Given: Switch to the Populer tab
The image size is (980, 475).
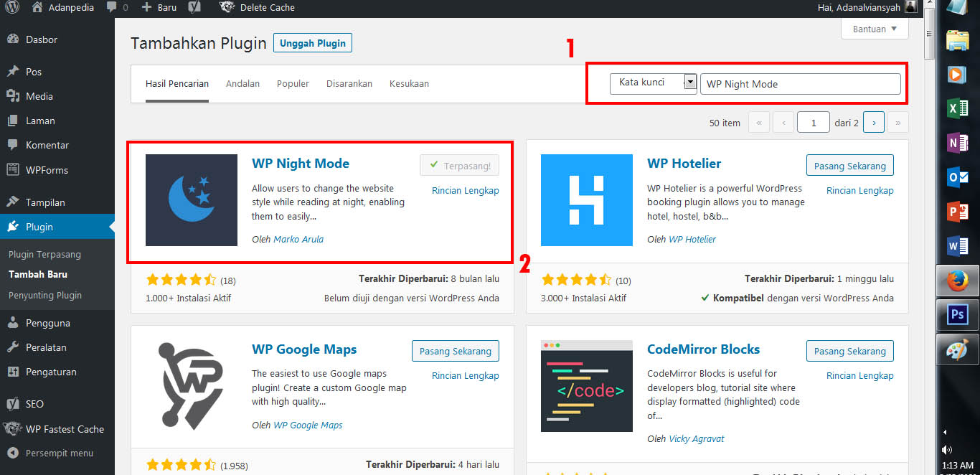Looking at the screenshot, I should pyautogui.click(x=293, y=83).
